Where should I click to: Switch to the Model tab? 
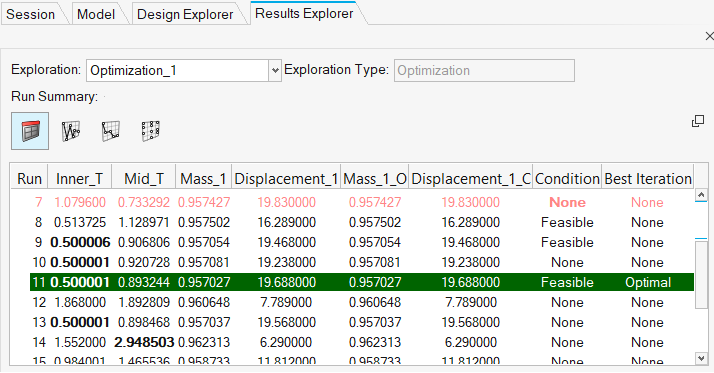[96, 14]
